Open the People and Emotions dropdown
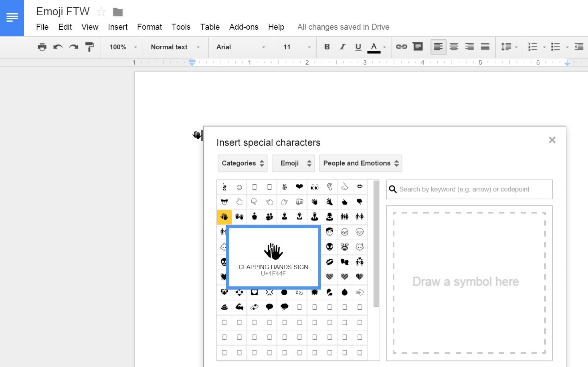Screen dimensions: 588x367 click(360, 163)
